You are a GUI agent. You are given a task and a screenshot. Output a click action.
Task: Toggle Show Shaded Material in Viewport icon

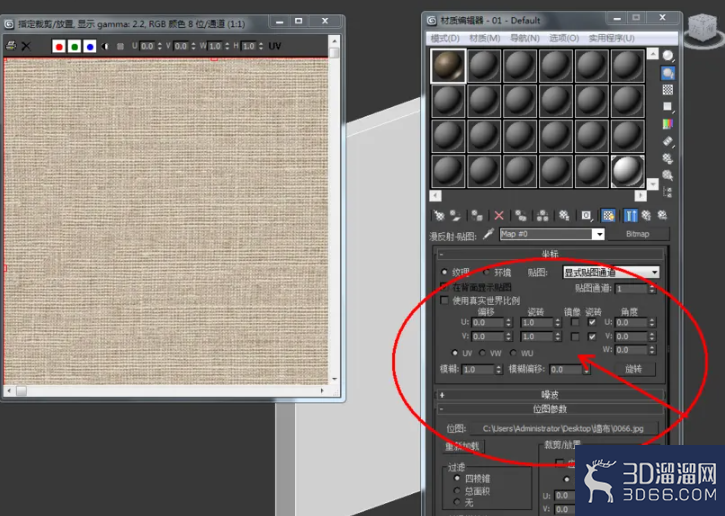tap(608, 215)
